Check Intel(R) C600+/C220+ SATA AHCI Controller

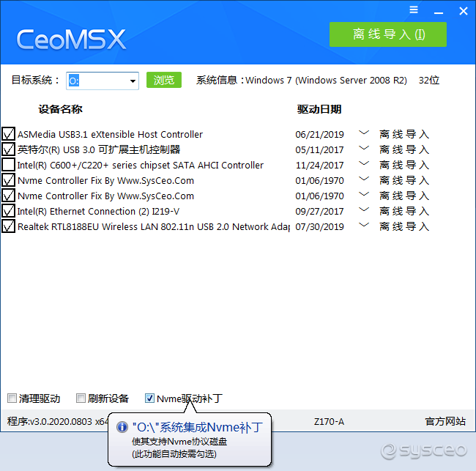pos(9,165)
